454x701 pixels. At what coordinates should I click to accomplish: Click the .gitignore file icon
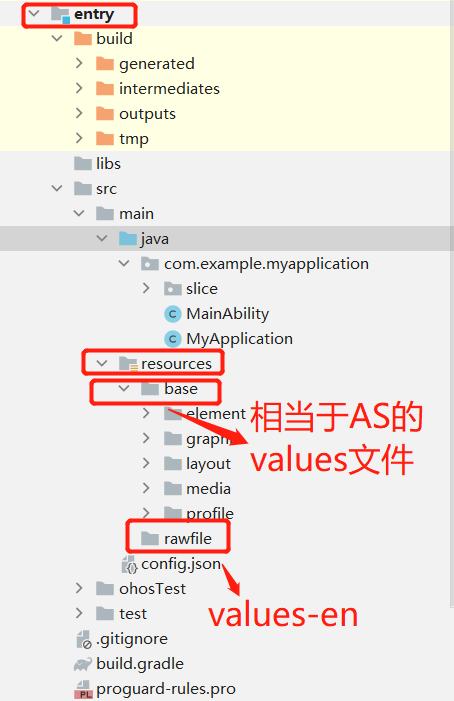click(84, 639)
